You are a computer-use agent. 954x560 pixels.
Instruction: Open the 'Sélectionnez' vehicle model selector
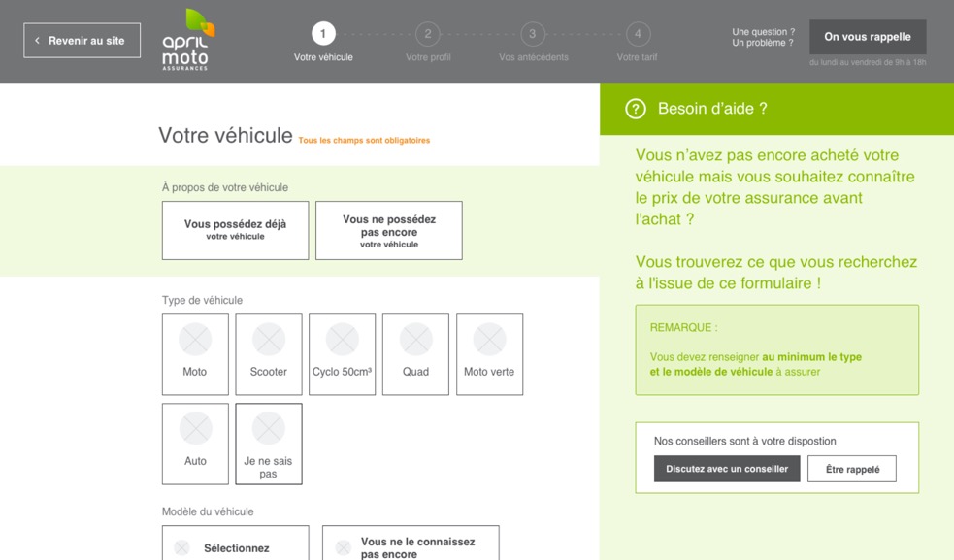(235, 546)
